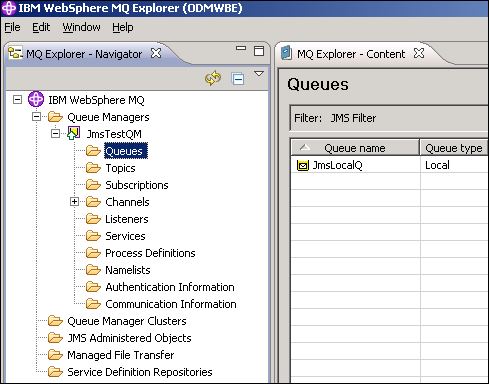Click the JMS Filter text
This screenshot has width=489, height=384.
[353, 118]
